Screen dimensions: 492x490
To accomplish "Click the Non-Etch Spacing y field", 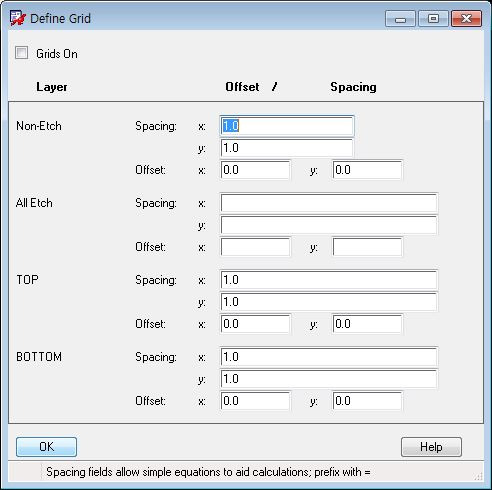I will pos(287,148).
